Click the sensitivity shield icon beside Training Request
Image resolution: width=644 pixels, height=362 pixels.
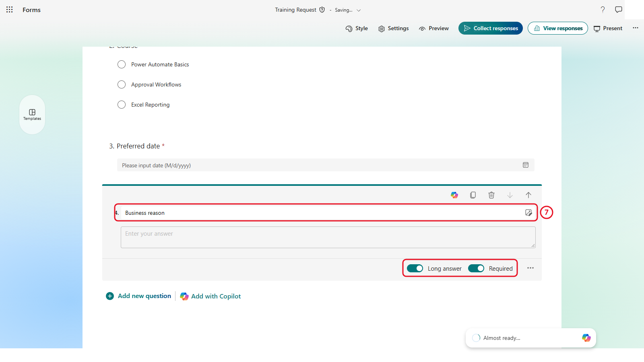point(322,10)
